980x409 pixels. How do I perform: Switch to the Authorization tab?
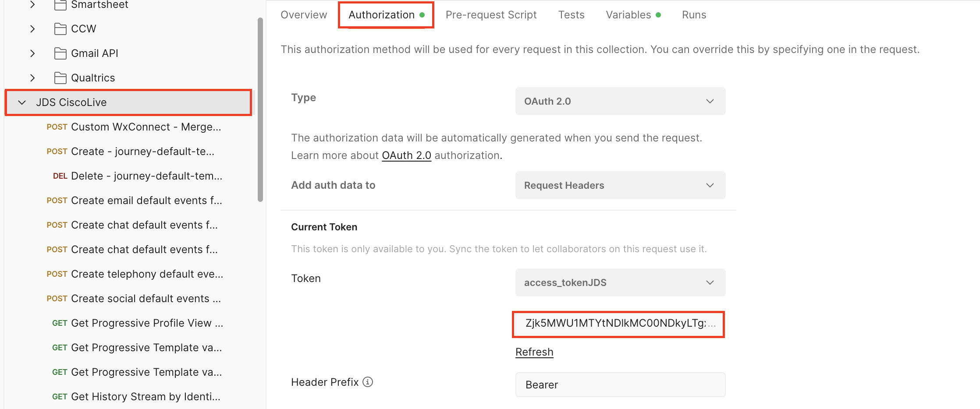coord(386,15)
